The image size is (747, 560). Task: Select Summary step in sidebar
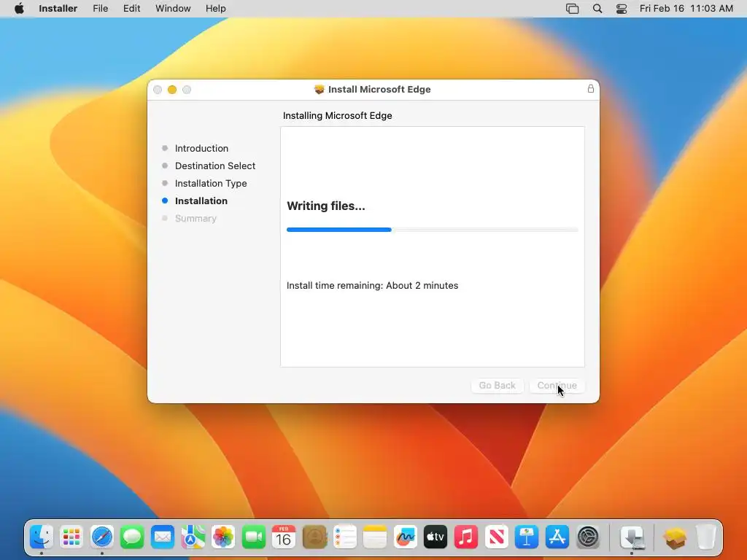point(196,219)
